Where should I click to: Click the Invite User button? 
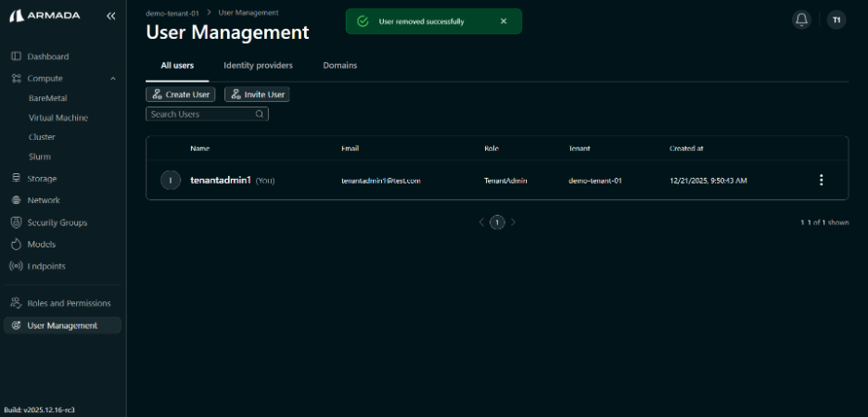click(x=258, y=95)
